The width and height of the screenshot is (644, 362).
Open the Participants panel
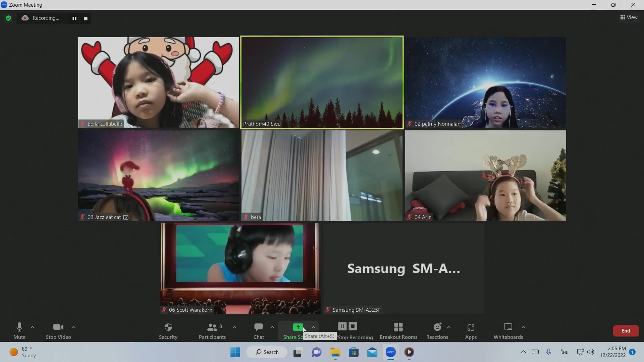[212, 330]
